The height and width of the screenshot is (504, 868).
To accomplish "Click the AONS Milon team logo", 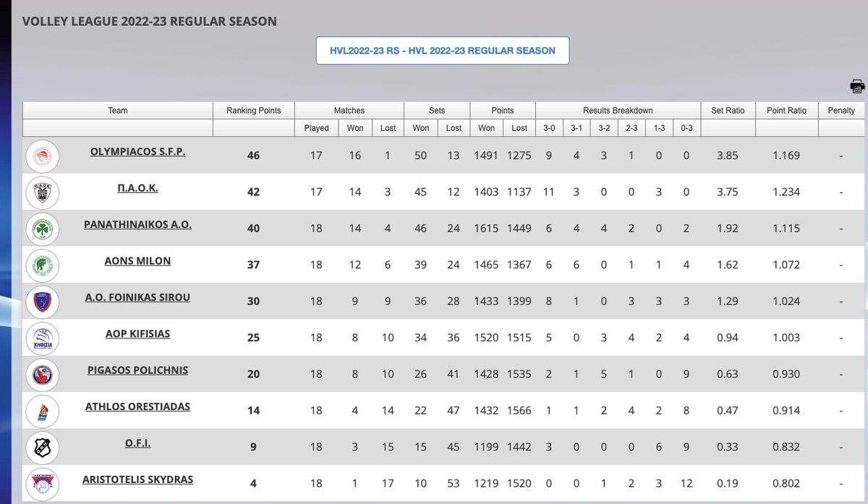I will (43, 265).
